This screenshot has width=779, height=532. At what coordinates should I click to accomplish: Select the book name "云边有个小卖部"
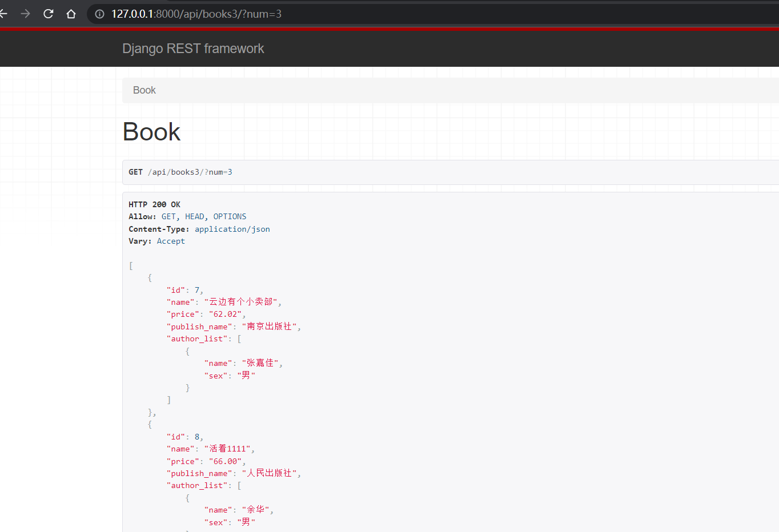pos(241,302)
